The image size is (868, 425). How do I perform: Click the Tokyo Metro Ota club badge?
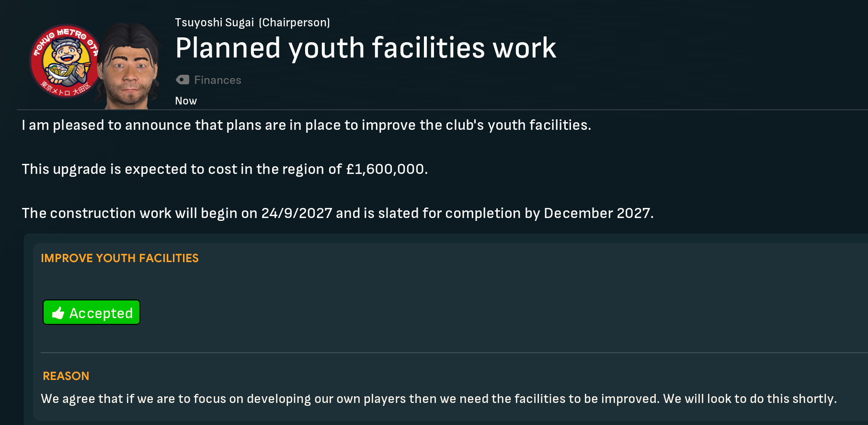[x=65, y=61]
